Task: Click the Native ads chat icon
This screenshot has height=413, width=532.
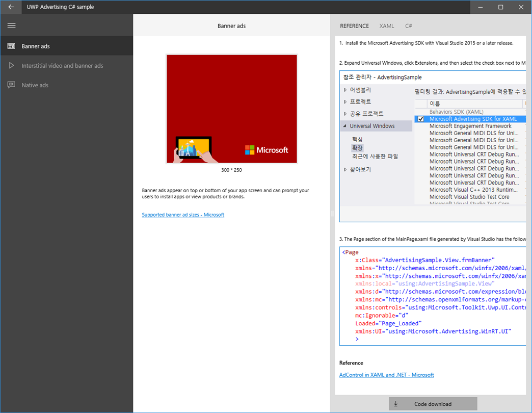Action: tap(11, 85)
